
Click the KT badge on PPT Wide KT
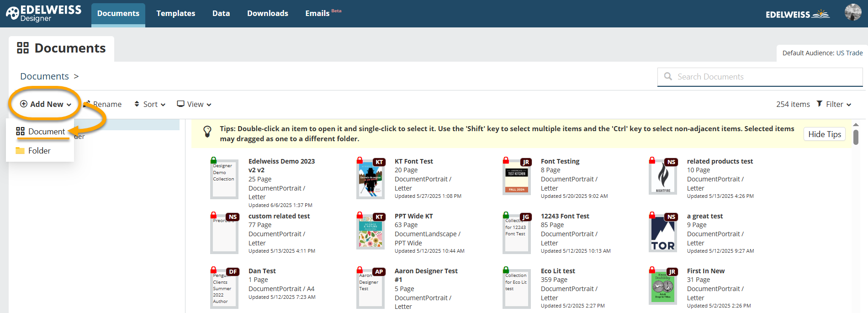click(x=379, y=217)
